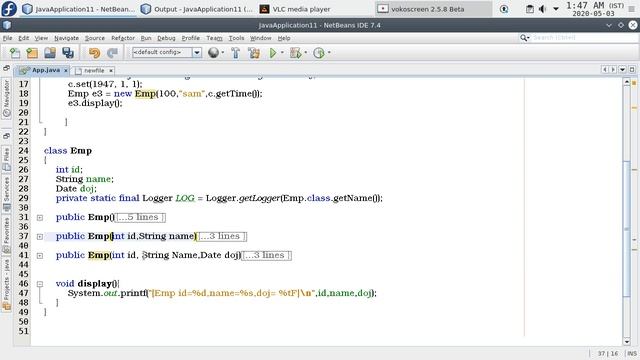Open the Debug project dropdown arrow
Viewport: 640px width, 360px height.
pyautogui.click(x=305, y=53)
